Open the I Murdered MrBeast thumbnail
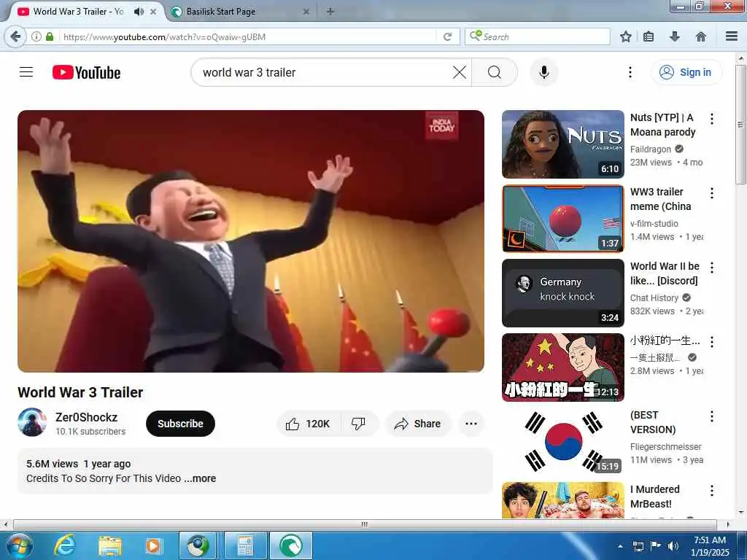The width and height of the screenshot is (747, 560). [563, 500]
